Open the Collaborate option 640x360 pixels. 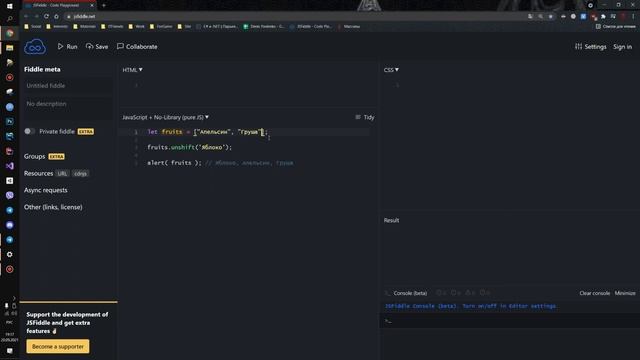coord(137,47)
